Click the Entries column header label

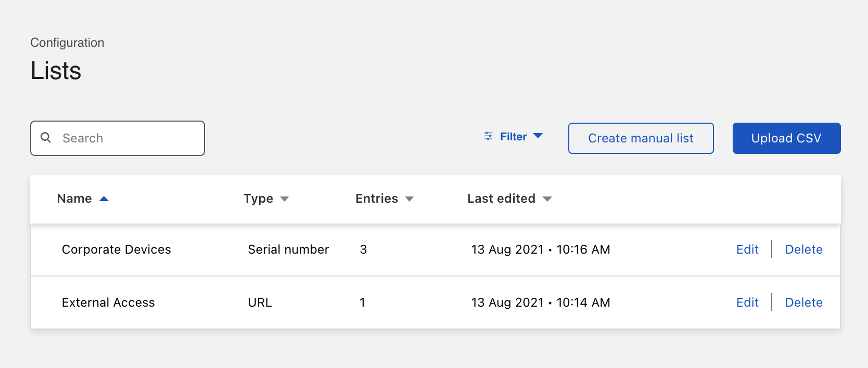376,199
